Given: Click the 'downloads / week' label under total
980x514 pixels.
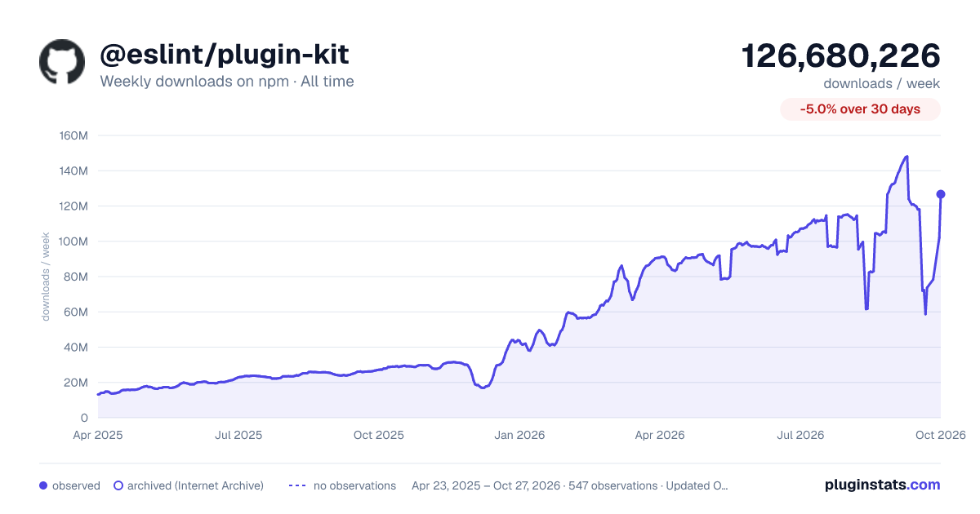Looking at the screenshot, I should (882, 83).
